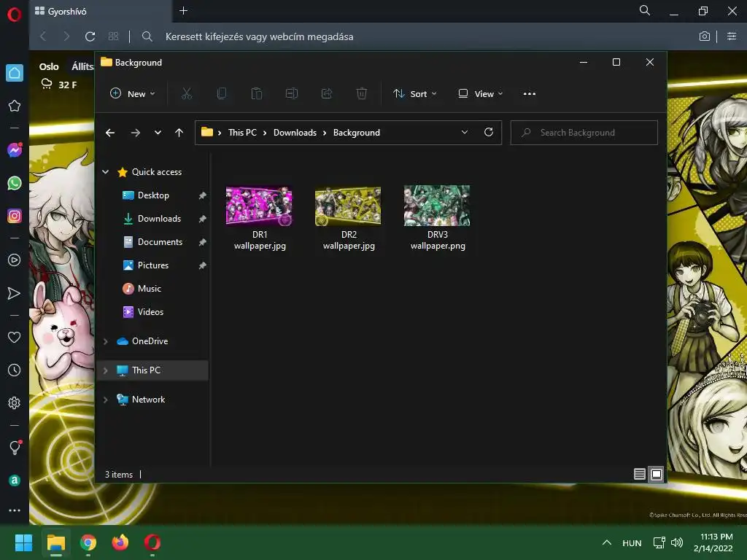The image size is (747, 560).
Task: Go up one folder level arrow
Action: 179,133
